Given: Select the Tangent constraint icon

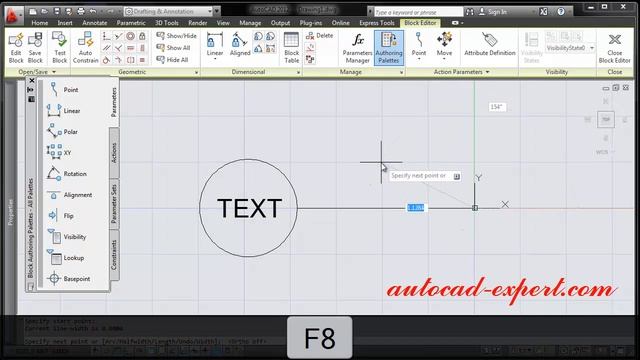Looking at the screenshot, I should click(106, 60).
